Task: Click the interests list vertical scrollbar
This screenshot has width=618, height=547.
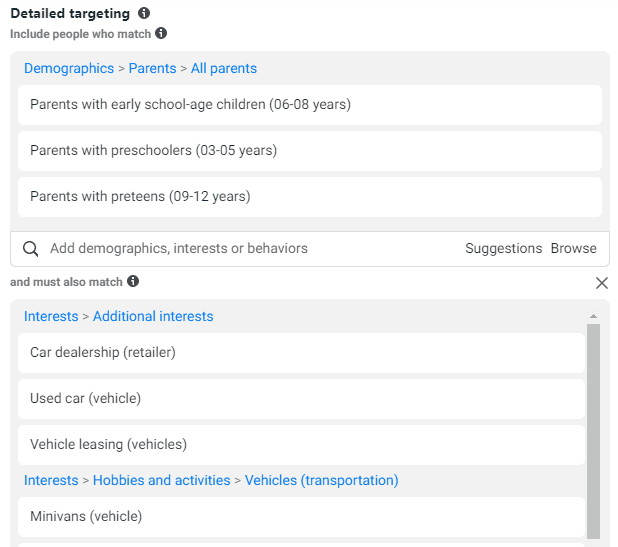Action: pos(594,430)
